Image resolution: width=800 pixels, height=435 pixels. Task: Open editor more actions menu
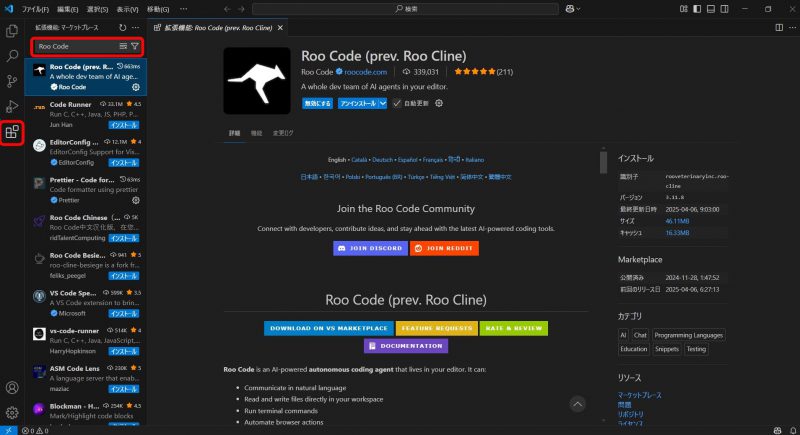[x=792, y=28]
